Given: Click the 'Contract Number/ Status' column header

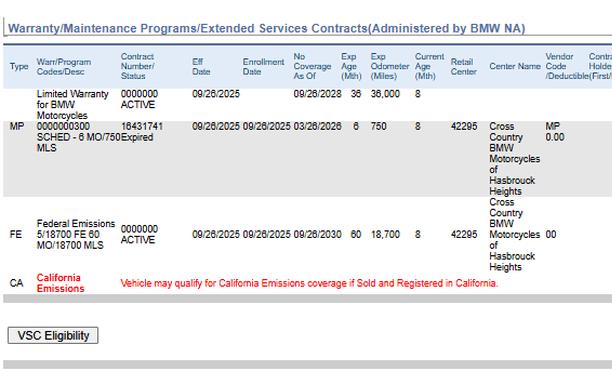Looking at the screenshot, I should 137,66.
